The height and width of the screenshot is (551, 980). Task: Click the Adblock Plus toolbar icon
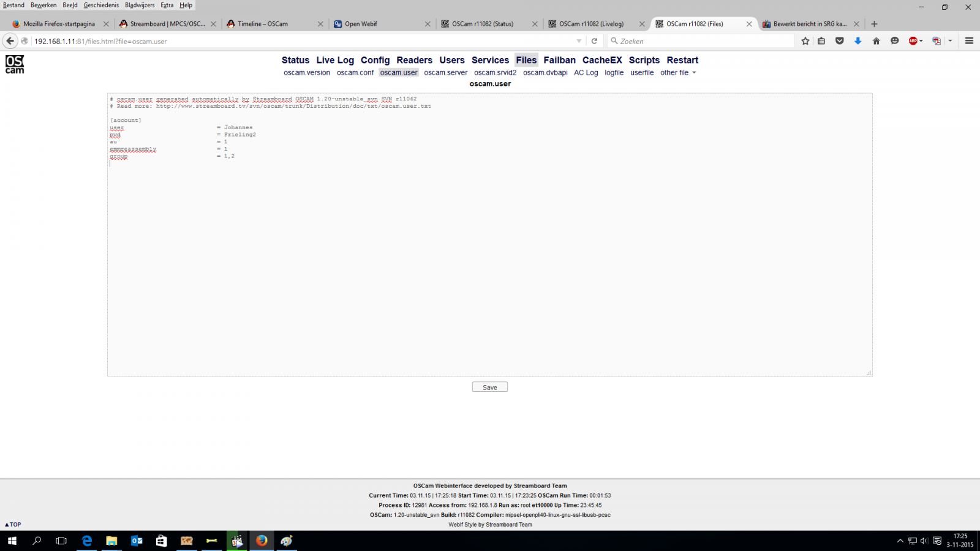tap(913, 41)
